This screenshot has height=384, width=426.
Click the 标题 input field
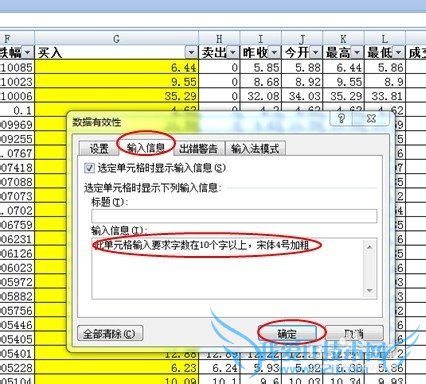click(x=234, y=216)
